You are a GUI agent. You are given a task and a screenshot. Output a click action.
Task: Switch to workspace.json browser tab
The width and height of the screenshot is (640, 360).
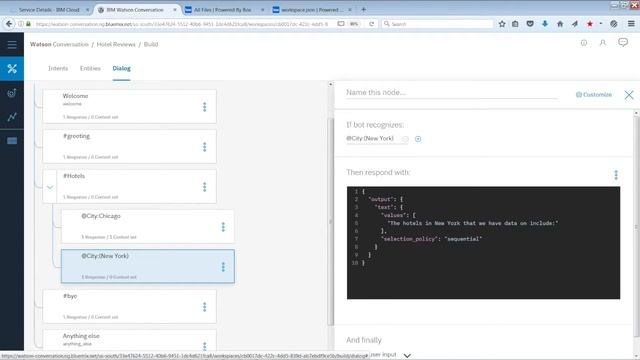pos(312,9)
